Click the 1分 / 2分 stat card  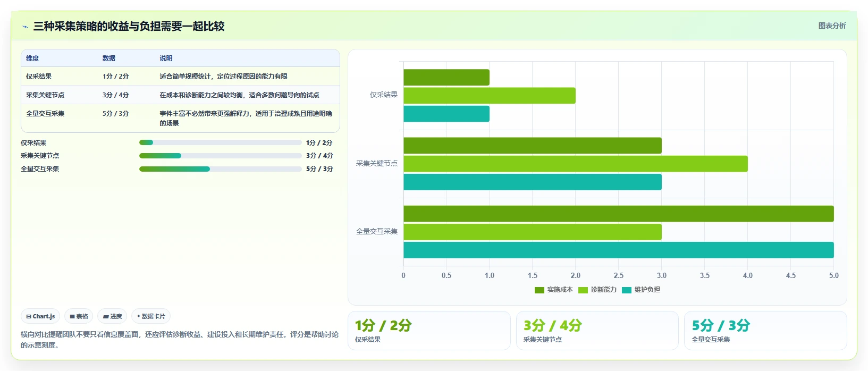429,331
